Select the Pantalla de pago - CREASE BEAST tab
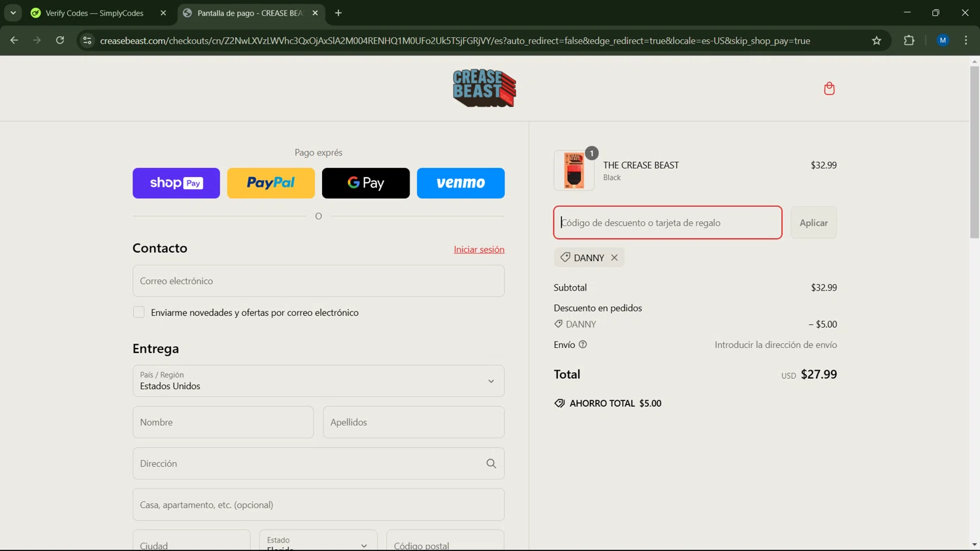 click(x=250, y=13)
